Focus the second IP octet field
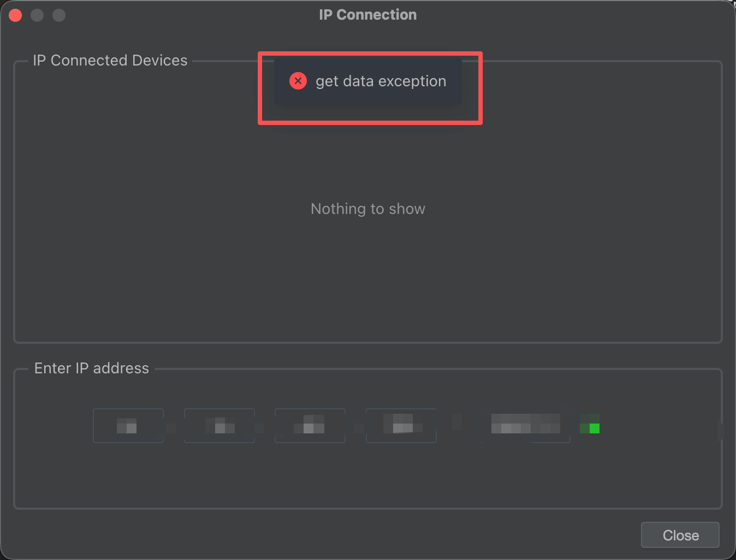Viewport: 736px width, 560px height. 219,426
